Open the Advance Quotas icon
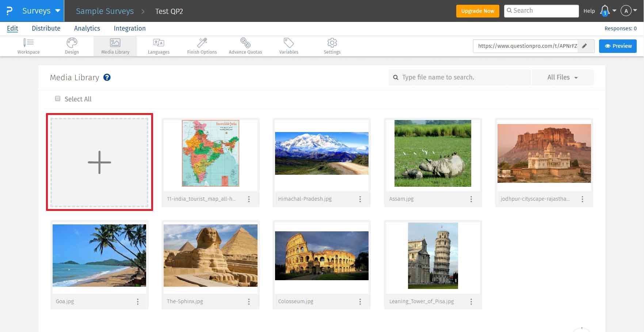Image resolution: width=644 pixels, height=332 pixels. click(245, 43)
